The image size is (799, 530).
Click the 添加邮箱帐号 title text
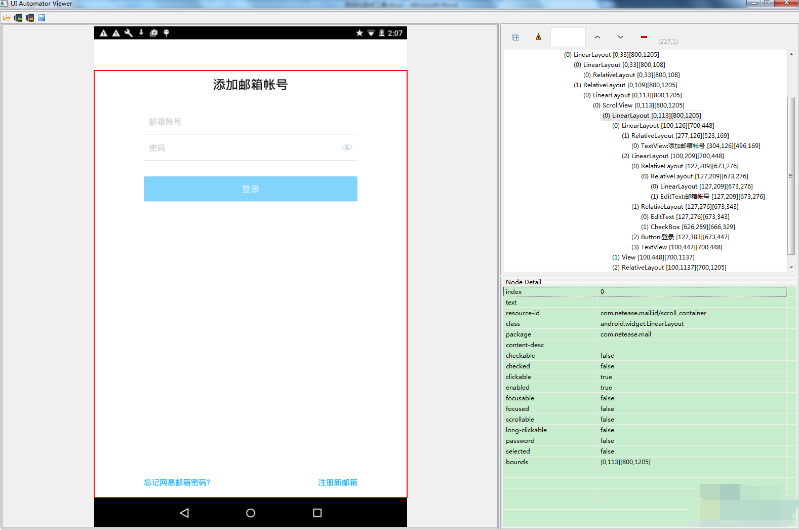(x=250, y=85)
